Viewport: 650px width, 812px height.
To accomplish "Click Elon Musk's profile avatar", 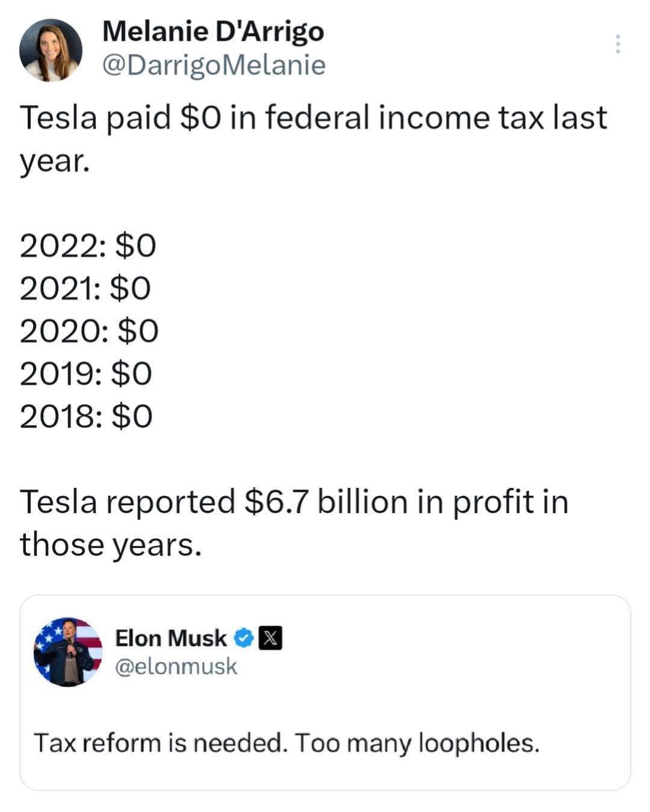I will [x=68, y=652].
